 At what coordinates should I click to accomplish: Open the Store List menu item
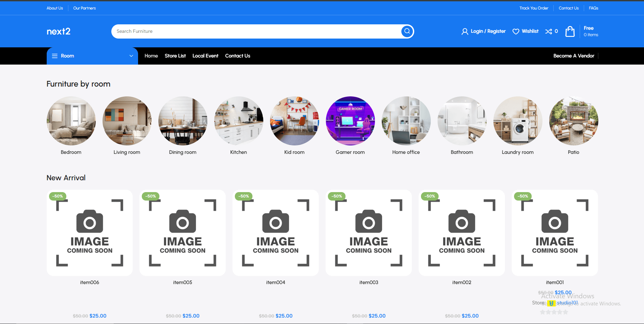pos(175,56)
